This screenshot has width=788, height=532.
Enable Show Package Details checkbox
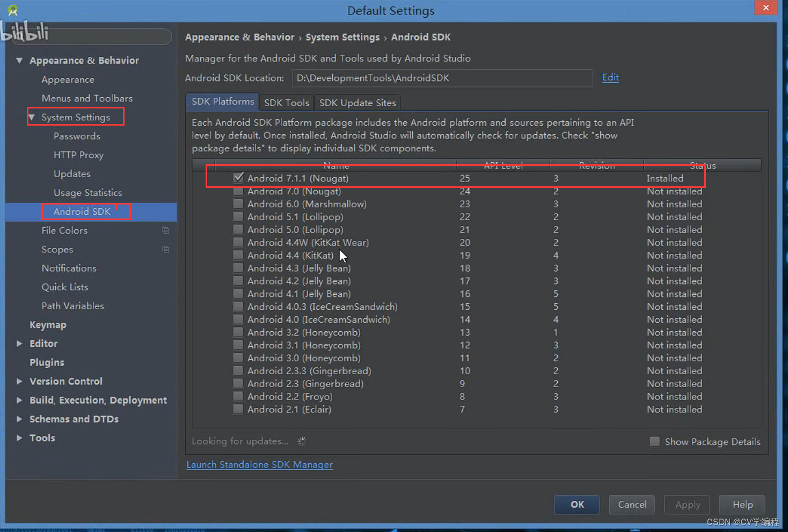click(654, 442)
